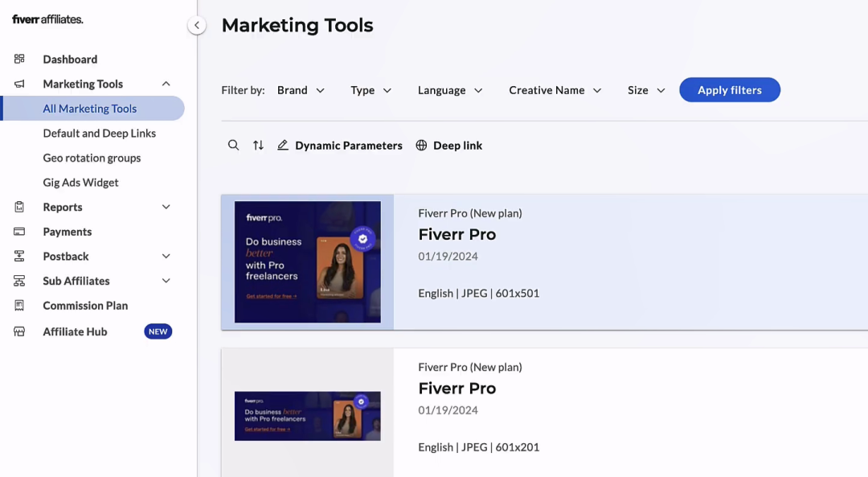Go to Dashboard in the sidebar

tap(70, 60)
